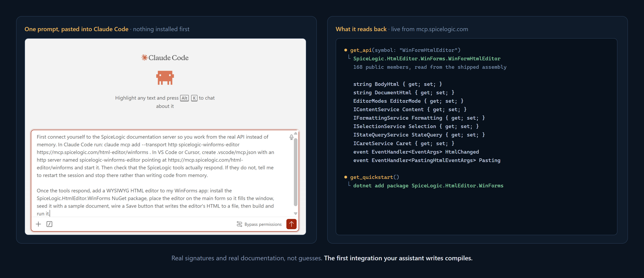Screen dimensions: 644x278
Task: Click the K key hint badge
Action: tap(194, 98)
